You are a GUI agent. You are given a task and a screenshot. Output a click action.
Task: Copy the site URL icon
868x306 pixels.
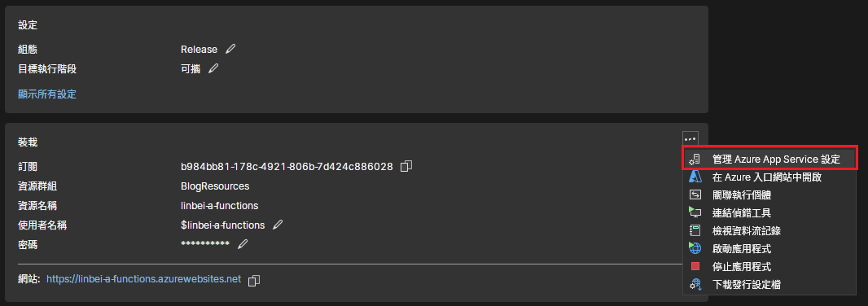pos(253,281)
